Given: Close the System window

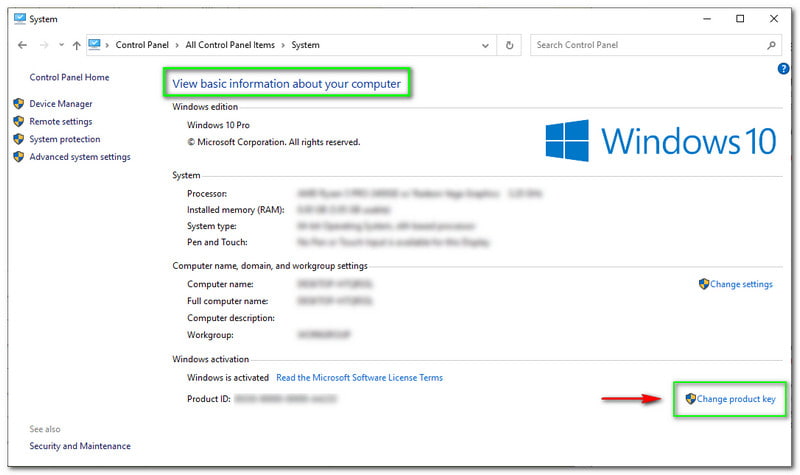Looking at the screenshot, I should (x=774, y=19).
